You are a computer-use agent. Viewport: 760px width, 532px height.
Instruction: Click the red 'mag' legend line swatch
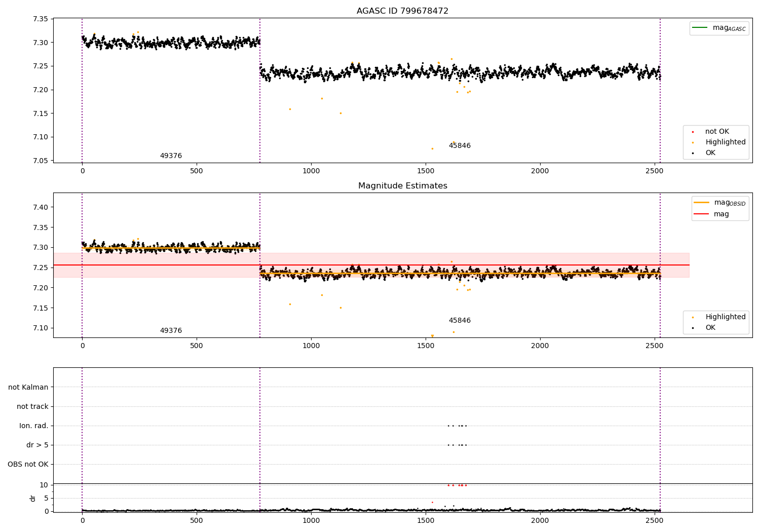[x=701, y=214]
